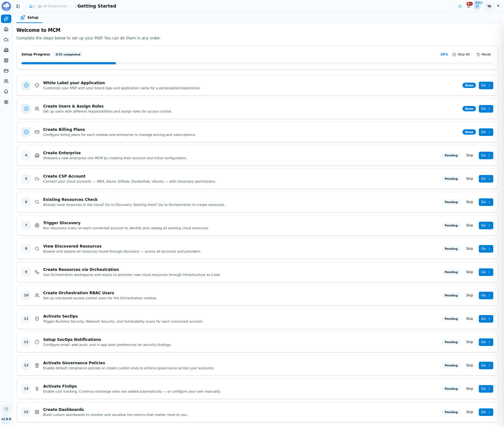
Task: Collapse the sidebar panel toggle
Action: coord(18,6)
